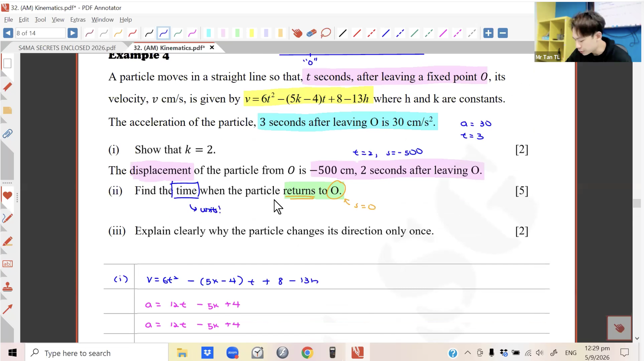Select the sidebar arrow tool
Image resolution: width=644 pixels, height=361 pixels.
point(7,309)
